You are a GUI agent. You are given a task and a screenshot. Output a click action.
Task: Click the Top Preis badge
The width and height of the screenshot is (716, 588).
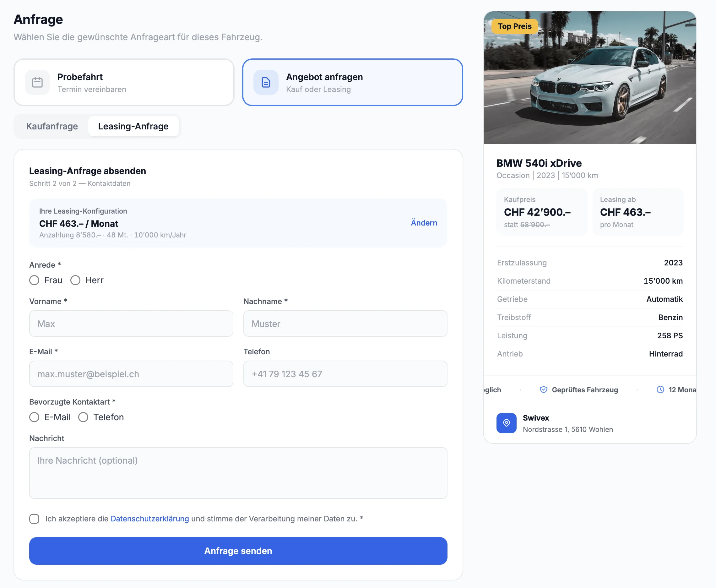514,26
